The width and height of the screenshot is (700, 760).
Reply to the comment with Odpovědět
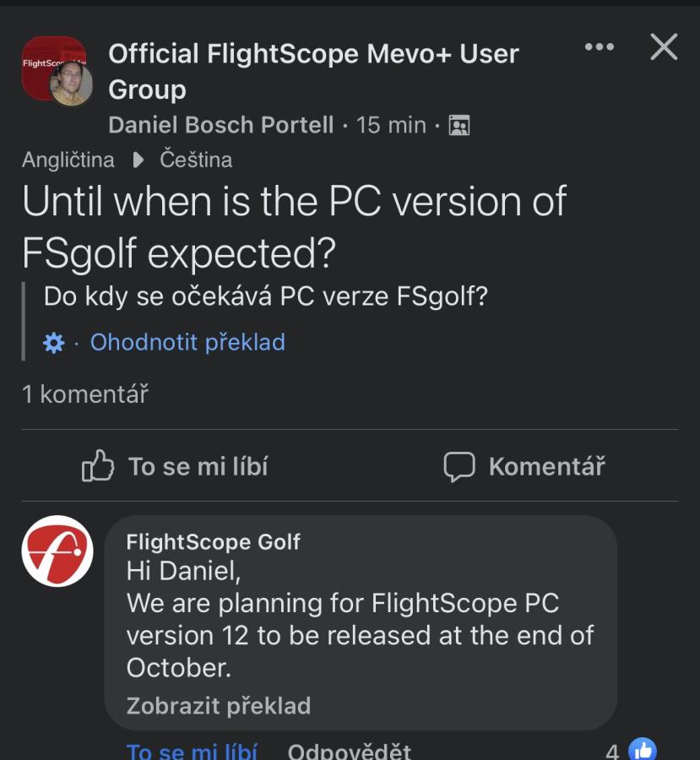[349, 751]
